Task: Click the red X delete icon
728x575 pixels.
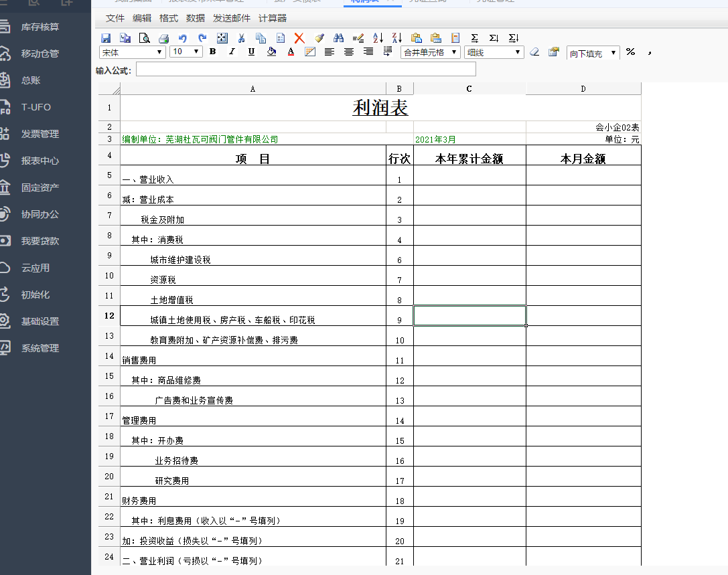Action: (x=299, y=38)
